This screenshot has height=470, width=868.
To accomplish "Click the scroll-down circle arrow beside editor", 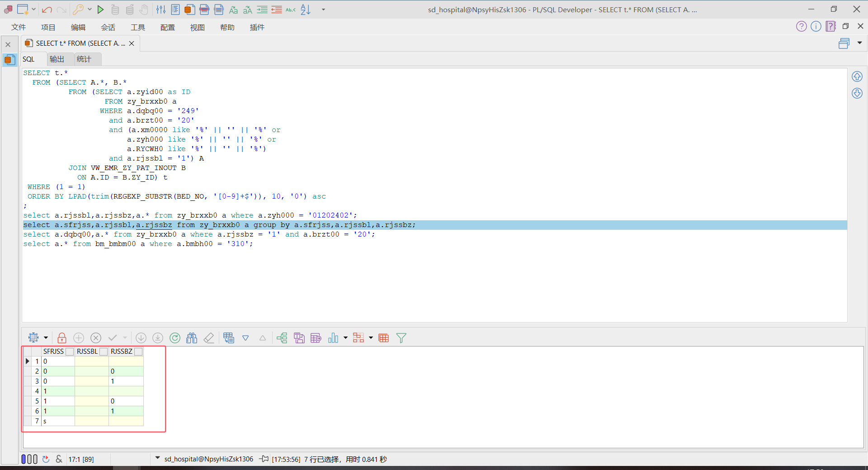I will tap(857, 93).
